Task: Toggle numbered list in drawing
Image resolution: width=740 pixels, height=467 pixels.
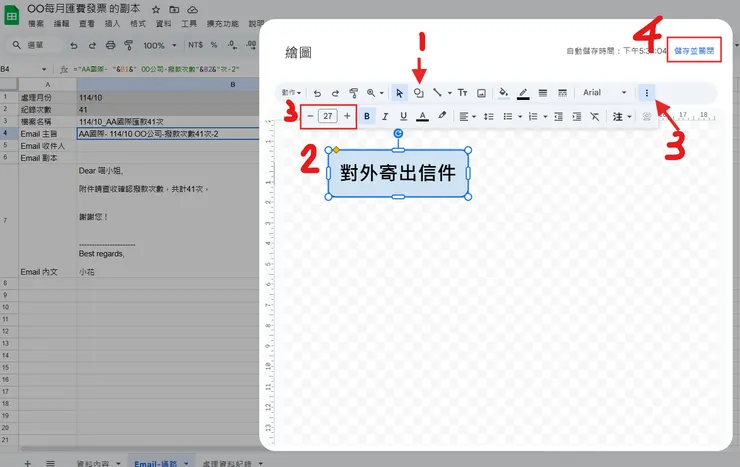Action: (533, 117)
